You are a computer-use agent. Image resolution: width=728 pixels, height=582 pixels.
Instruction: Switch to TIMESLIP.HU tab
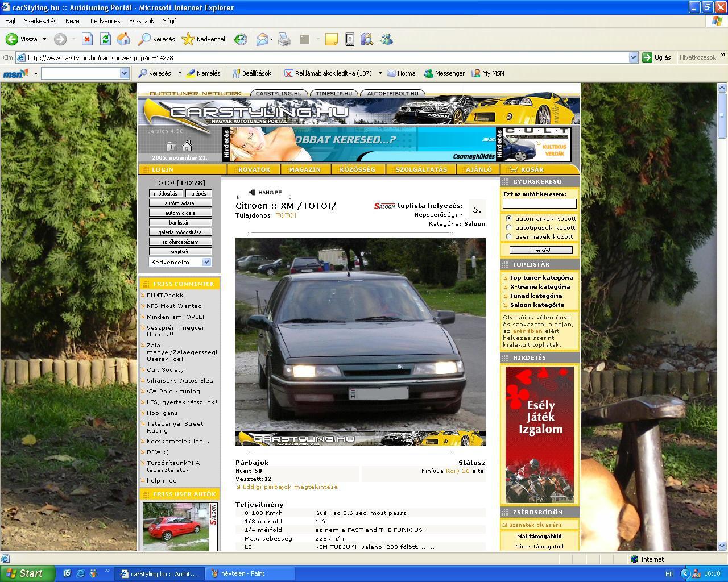point(334,93)
